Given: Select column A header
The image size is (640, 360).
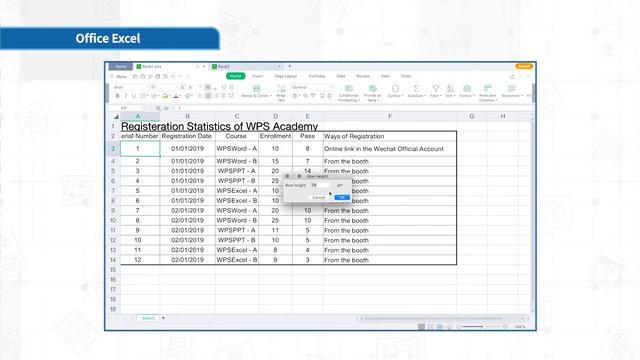Looking at the screenshot, I should coord(138,116).
